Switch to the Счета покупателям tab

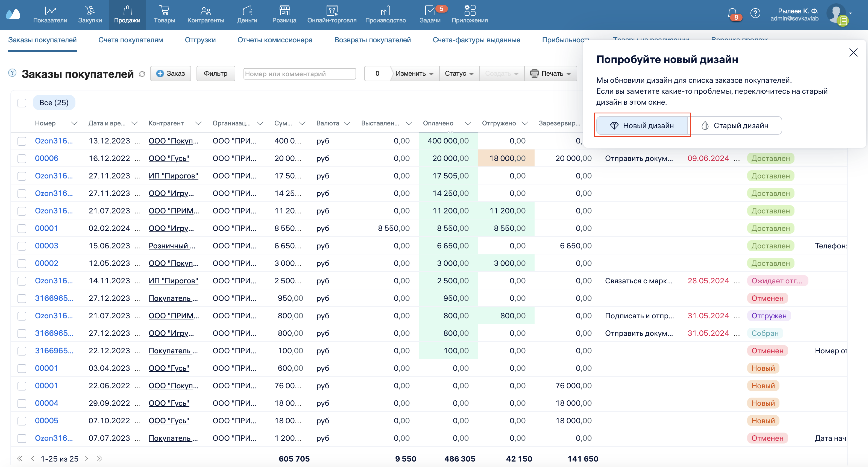(x=130, y=40)
